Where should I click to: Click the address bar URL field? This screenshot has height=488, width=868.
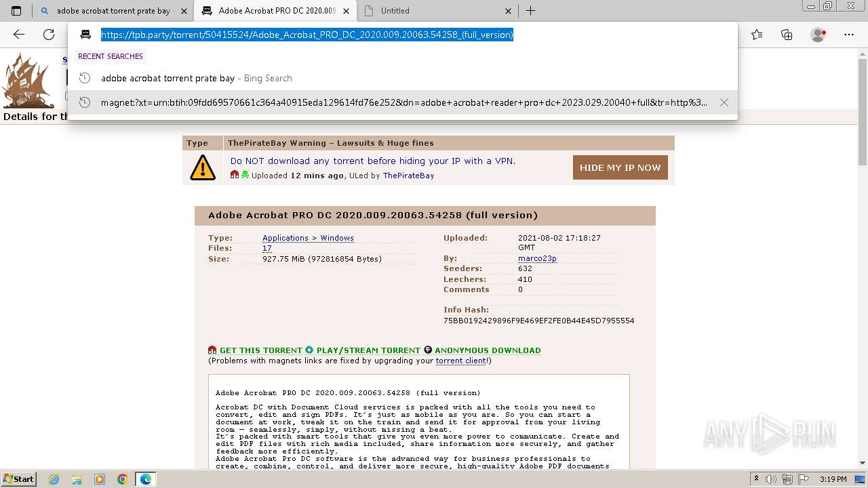click(x=402, y=35)
